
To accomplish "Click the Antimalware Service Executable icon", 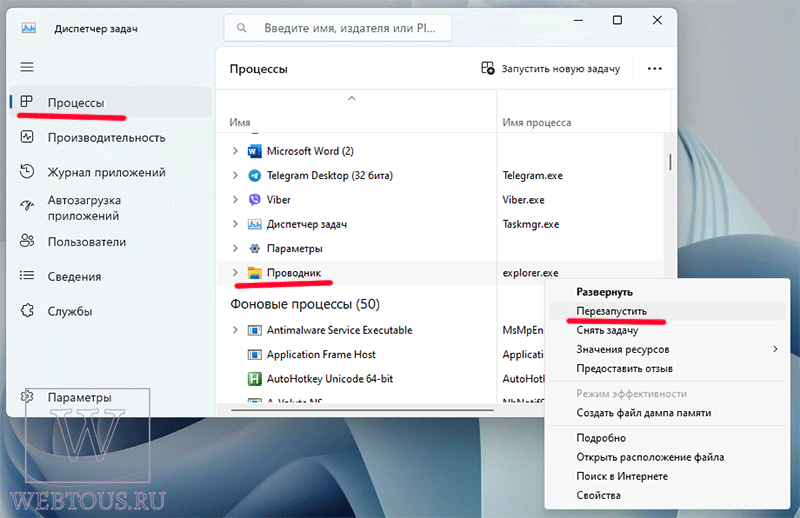I will pos(255,330).
